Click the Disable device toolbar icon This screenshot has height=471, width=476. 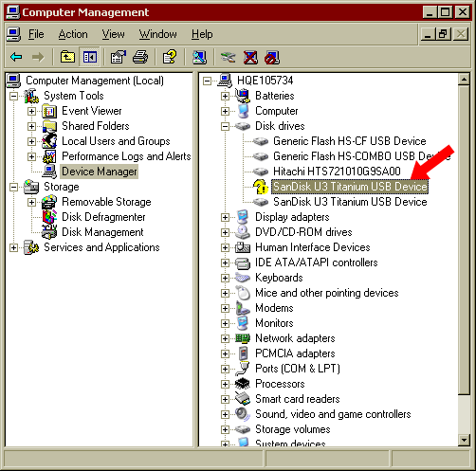272,57
